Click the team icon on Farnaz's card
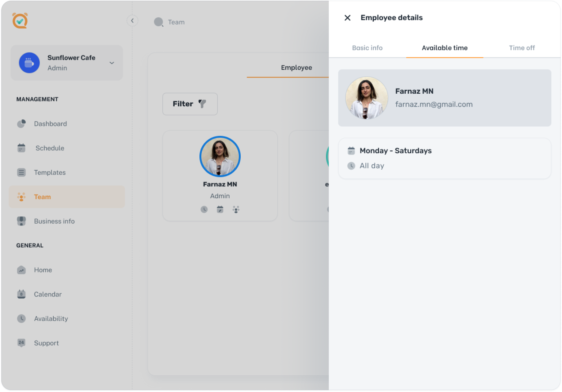 pyautogui.click(x=236, y=210)
